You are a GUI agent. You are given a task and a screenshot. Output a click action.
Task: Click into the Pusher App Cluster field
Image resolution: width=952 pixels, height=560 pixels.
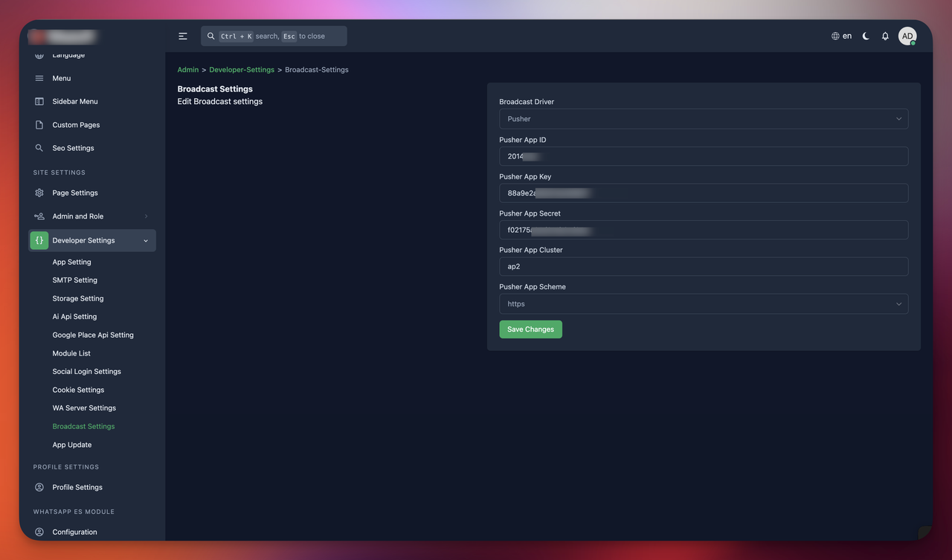click(x=704, y=266)
